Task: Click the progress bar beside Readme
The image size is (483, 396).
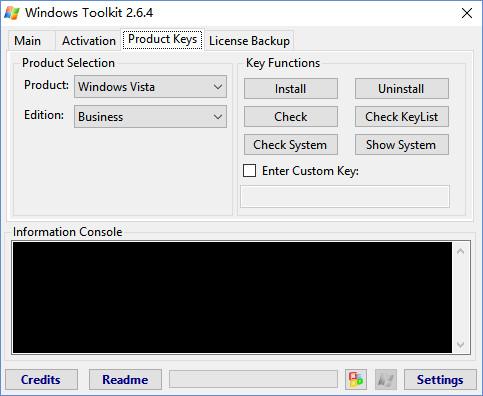Action: pos(253,379)
